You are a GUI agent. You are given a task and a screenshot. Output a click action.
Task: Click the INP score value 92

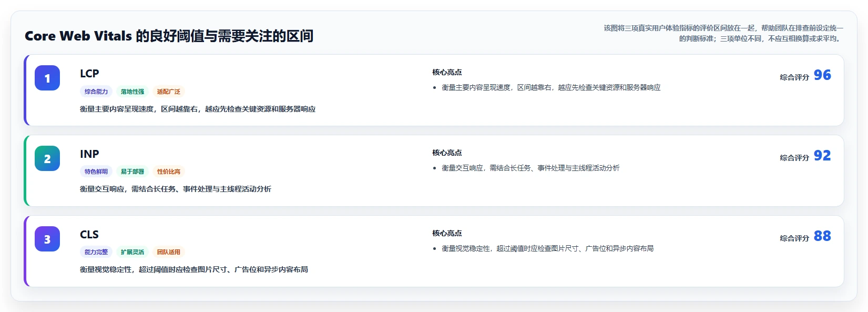coord(822,156)
